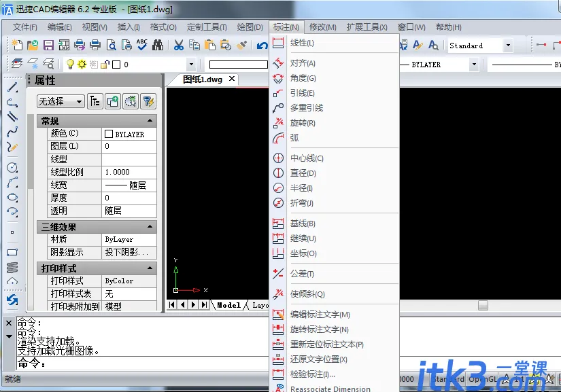561x392 pixels.
Task: Click the Find binoculars icon
Action: tap(158, 45)
